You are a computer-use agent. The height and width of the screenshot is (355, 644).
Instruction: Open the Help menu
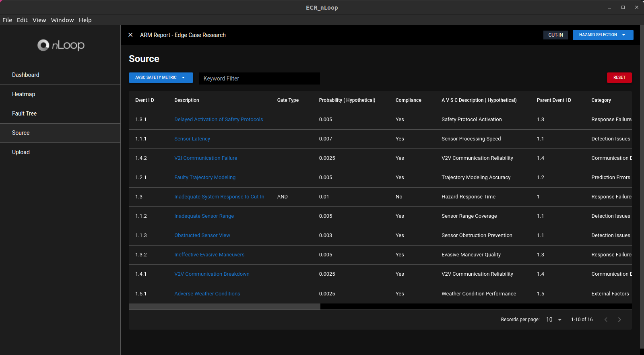pos(85,20)
